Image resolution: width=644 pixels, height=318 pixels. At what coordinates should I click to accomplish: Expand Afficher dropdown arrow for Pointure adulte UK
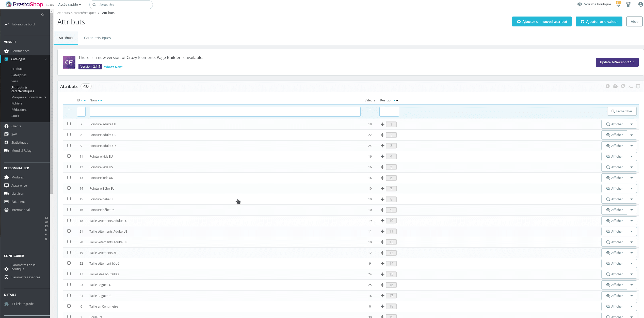(x=632, y=146)
